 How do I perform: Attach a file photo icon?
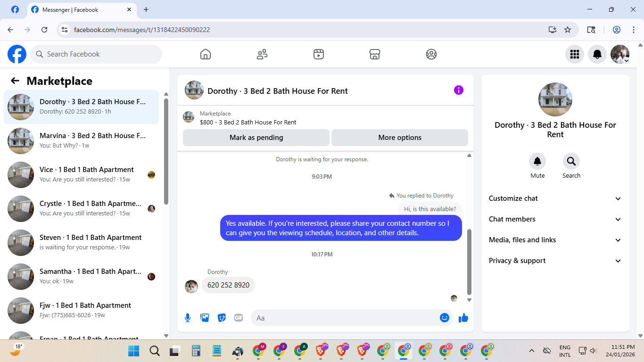click(205, 318)
